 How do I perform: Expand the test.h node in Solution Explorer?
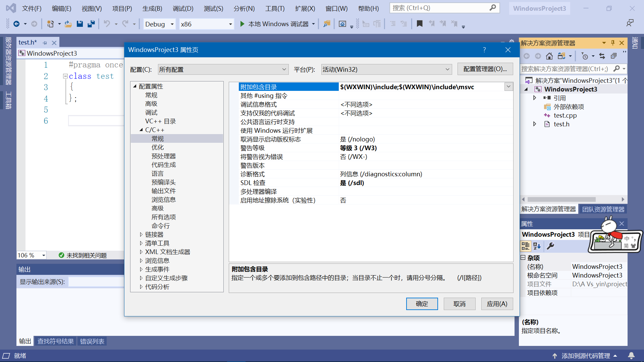[535, 124]
